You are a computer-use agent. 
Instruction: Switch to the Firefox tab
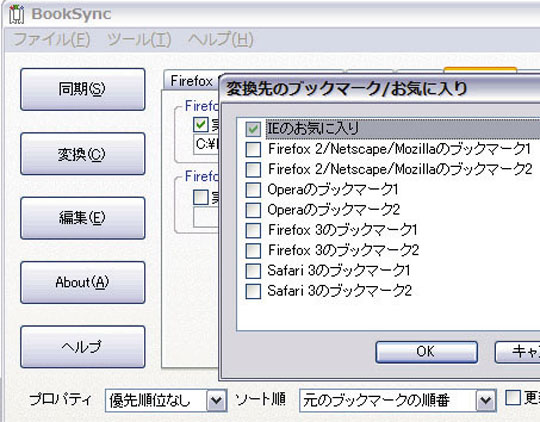pos(191,81)
